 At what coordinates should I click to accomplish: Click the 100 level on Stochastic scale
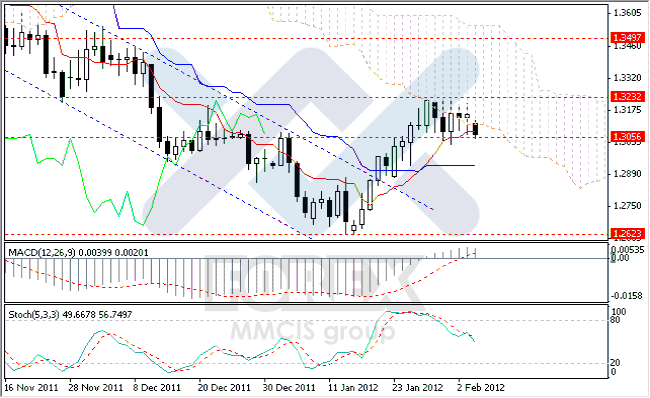618,312
